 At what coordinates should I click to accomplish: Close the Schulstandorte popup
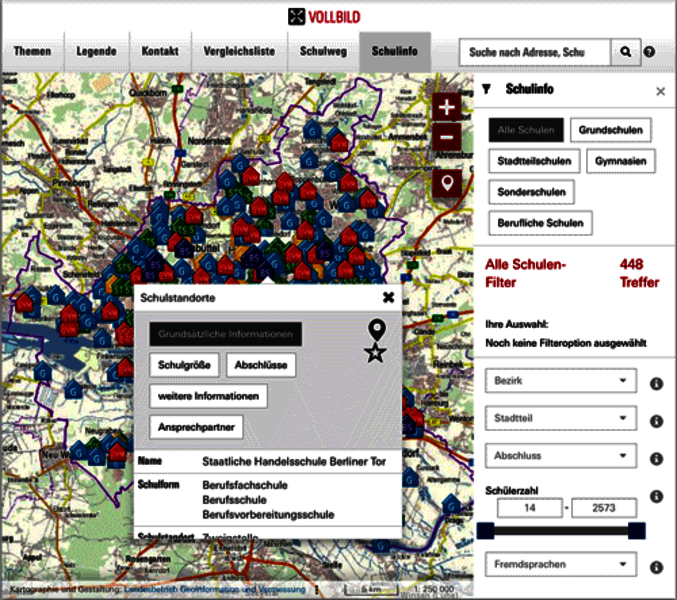coord(388,297)
